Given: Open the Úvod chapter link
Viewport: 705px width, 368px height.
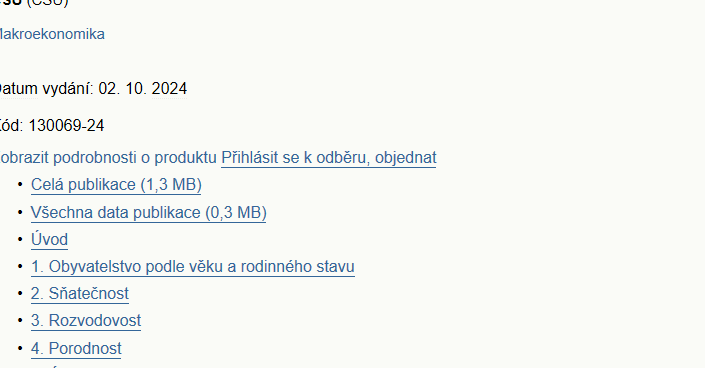Looking at the screenshot, I should tap(49, 239).
